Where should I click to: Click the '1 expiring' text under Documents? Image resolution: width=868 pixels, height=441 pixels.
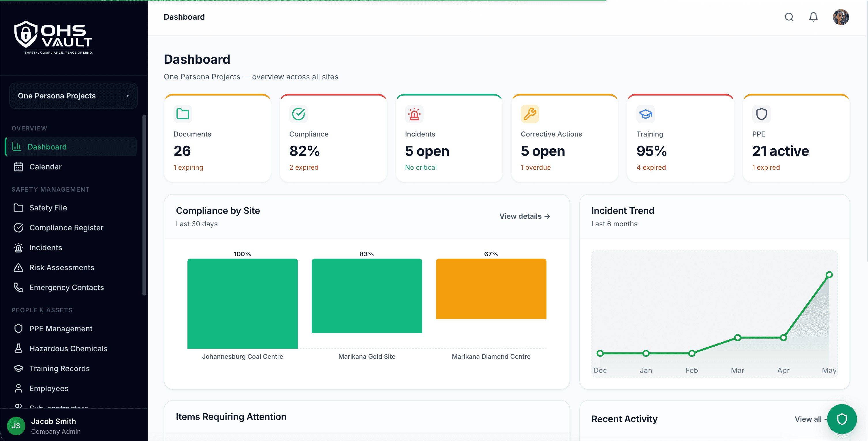coord(188,167)
